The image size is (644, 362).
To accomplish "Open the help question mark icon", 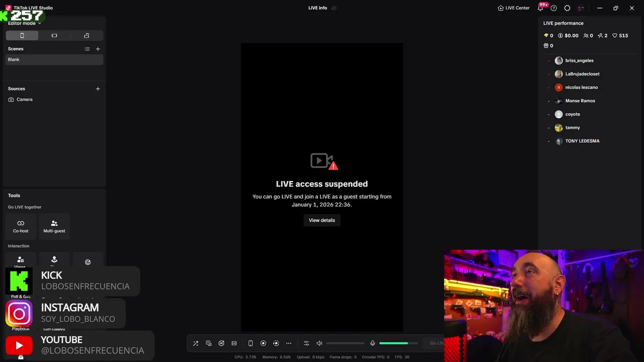I will (x=554, y=8).
